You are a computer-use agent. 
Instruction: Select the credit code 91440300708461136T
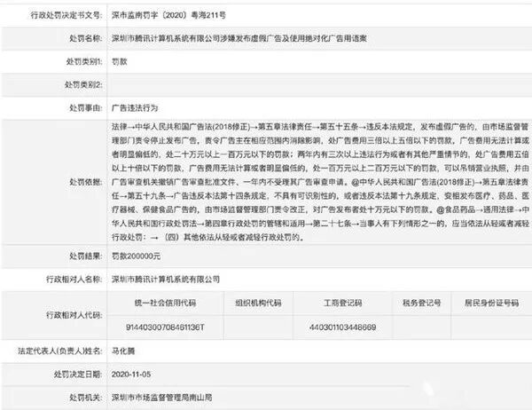pos(165,327)
